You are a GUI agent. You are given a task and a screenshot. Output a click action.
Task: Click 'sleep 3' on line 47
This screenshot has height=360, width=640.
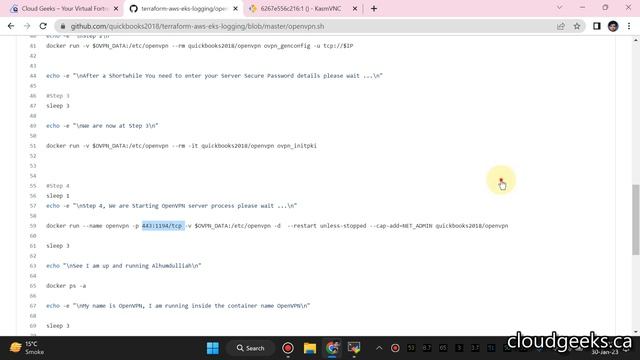click(x=58, y=106)
